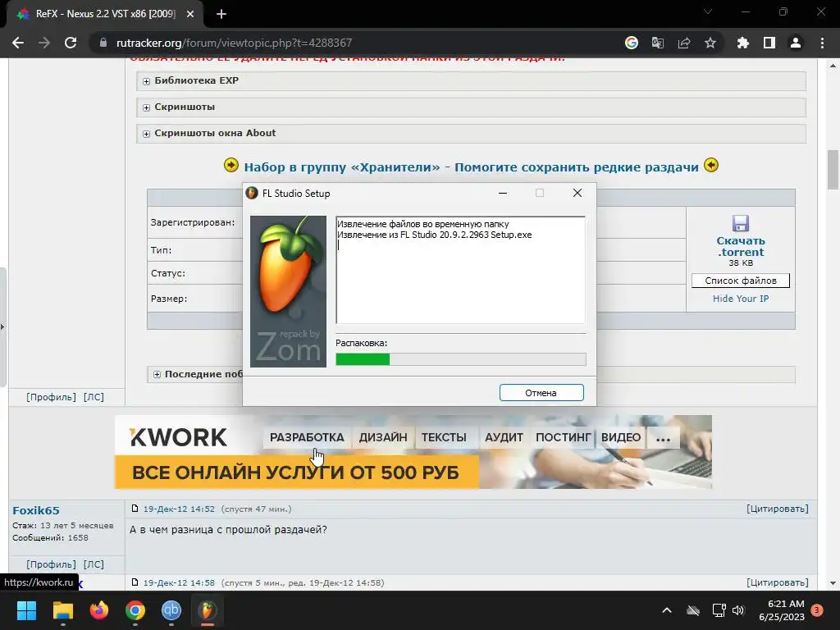
Task: Show hidden system tray icons
Action: click(x=667, y=610)
